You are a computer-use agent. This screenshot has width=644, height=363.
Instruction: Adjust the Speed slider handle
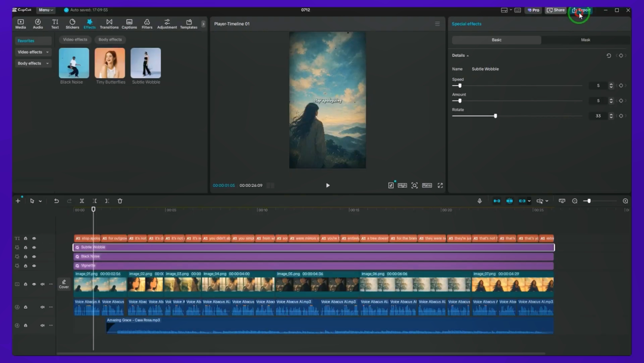click(x=460, y=85)
